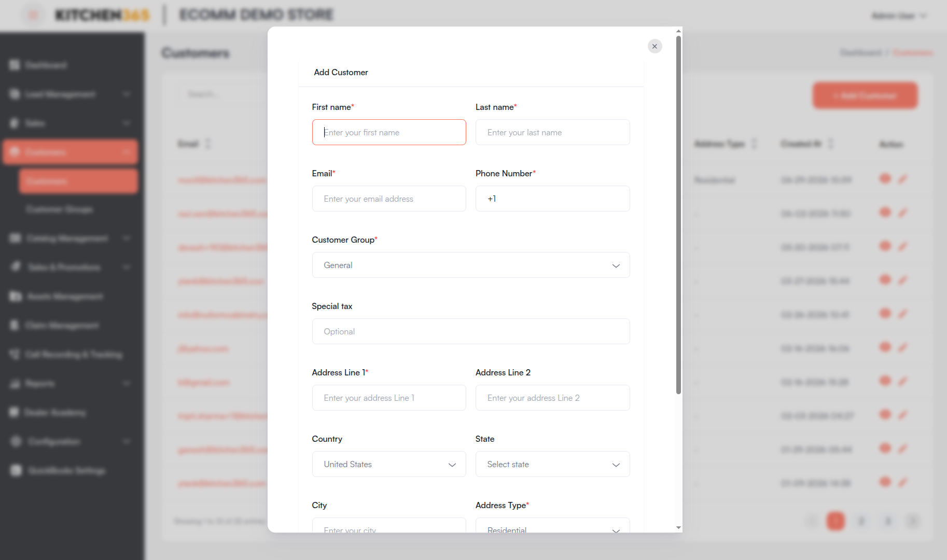
Task: Click the Address Line 1 field
Action: coord(389,398)
